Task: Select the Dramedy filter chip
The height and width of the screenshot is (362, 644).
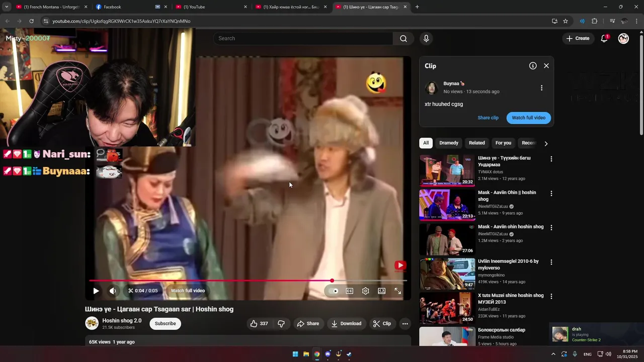Action: 449,143
